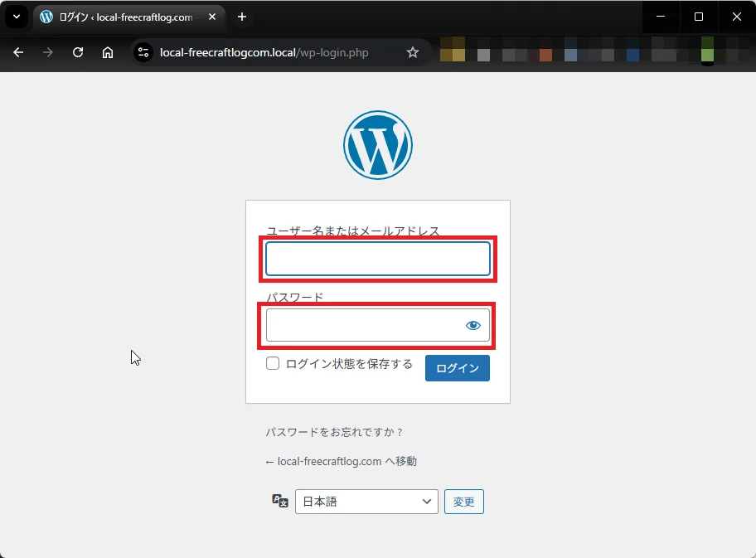Reload the login page
The height and width of the screenshot is (558, 756).
pos(78,52)
